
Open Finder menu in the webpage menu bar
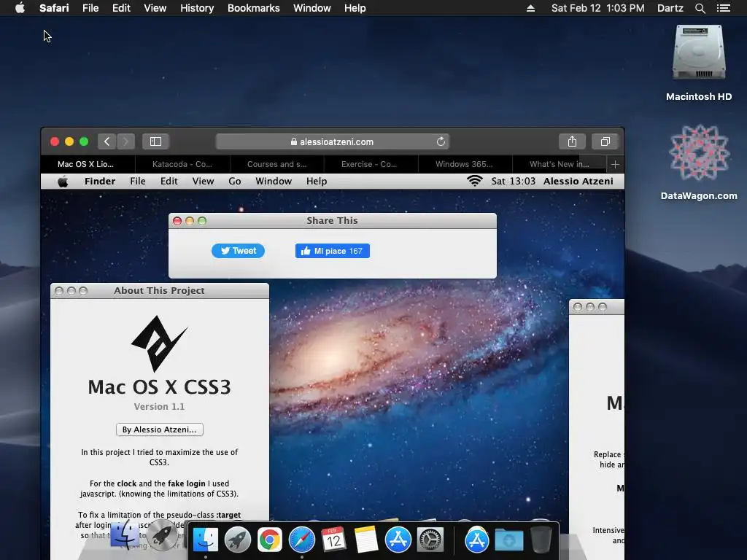tap(100, 182)
